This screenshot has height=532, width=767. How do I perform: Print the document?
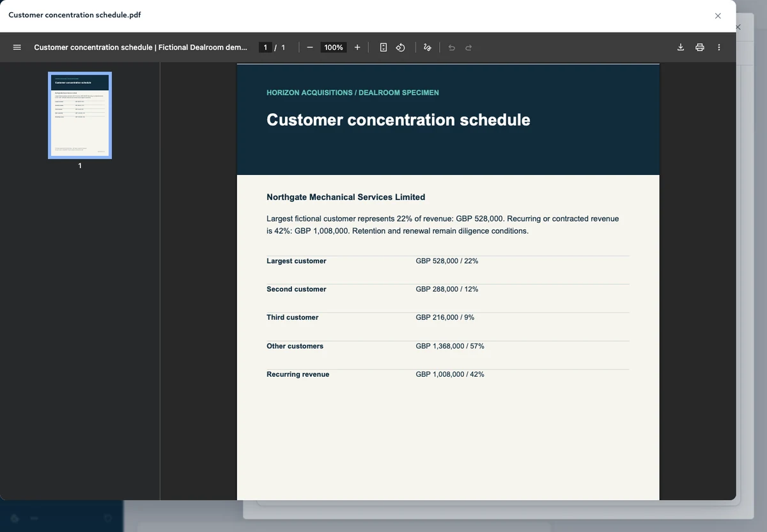pyautogui.click(x=700, y=47)
